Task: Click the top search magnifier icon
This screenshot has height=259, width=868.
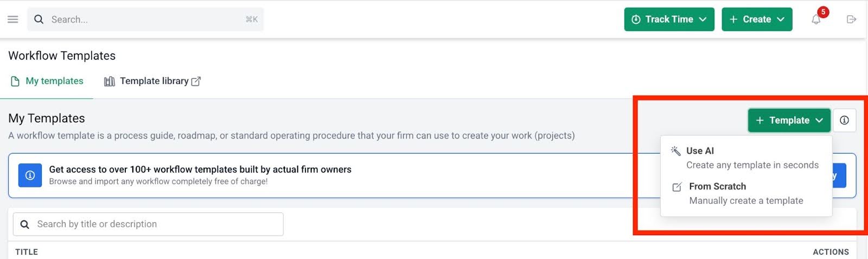Action: pyautogui.click(x=39, y=20)
